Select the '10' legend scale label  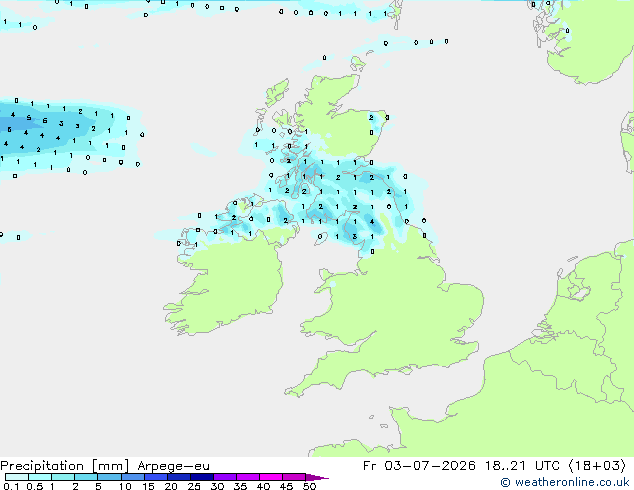[125, 486]
